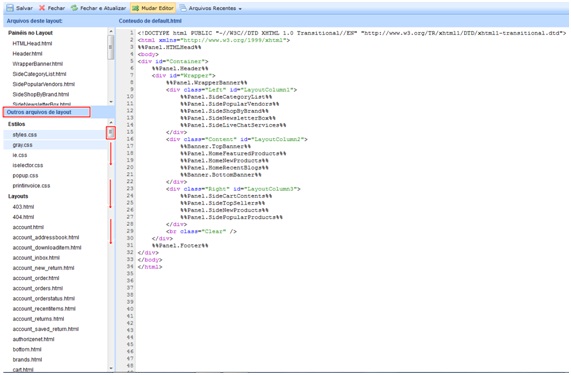The width and height of the screenshot is (571, 375).
Task: Open SideShopByBrand.html file
Action: [x=41, y=94]
